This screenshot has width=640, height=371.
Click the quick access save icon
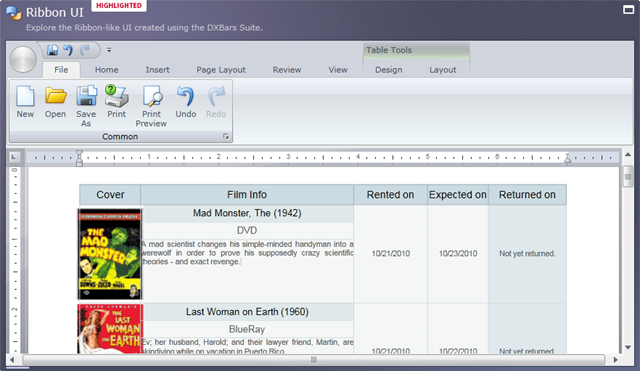click(52, 50)
